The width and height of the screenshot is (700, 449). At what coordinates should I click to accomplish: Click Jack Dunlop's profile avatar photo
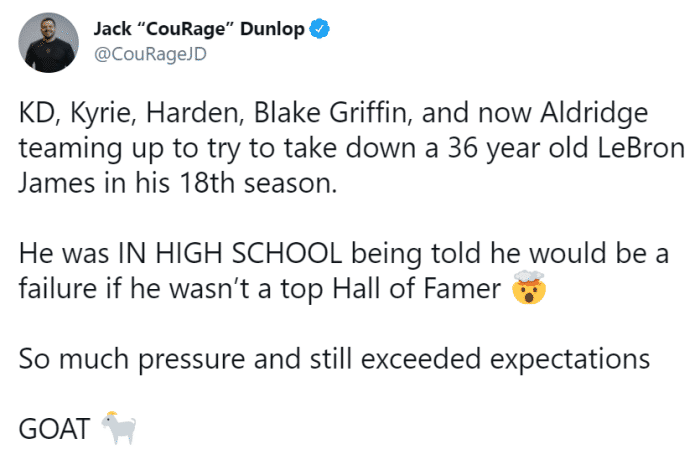click(48, 42)
